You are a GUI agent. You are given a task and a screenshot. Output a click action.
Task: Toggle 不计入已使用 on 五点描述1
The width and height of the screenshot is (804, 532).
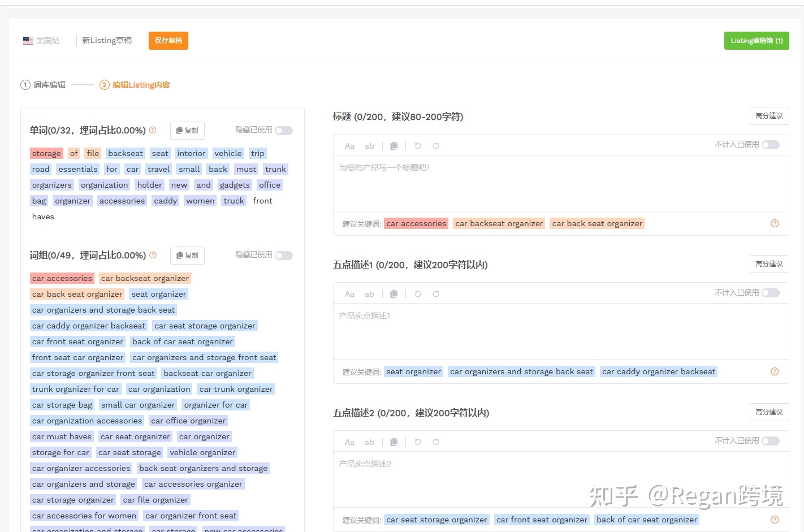tap(770, 293)
